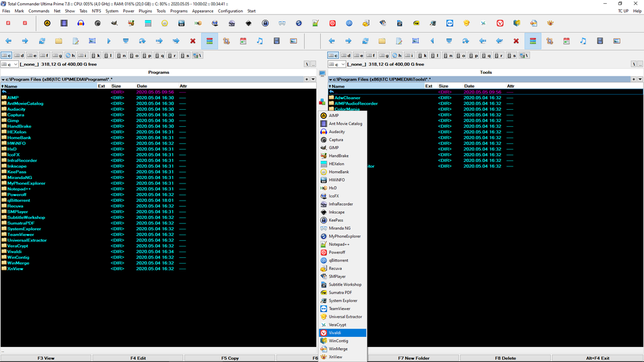
Task: Select drive c button in right panel
Action: pos(333,55)
